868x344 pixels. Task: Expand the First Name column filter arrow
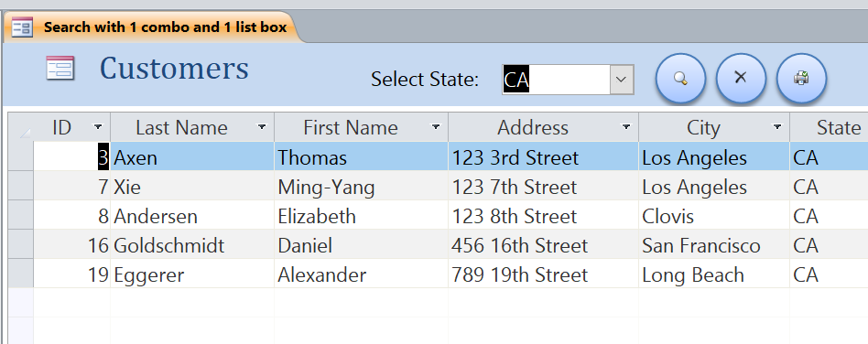(x=436, y=127)
